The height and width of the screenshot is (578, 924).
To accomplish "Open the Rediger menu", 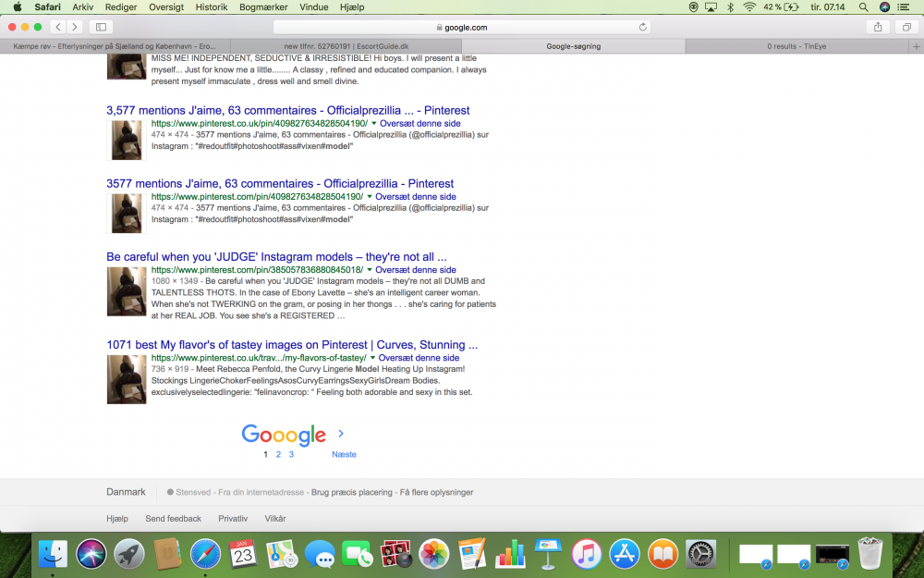I will point(121,7).
